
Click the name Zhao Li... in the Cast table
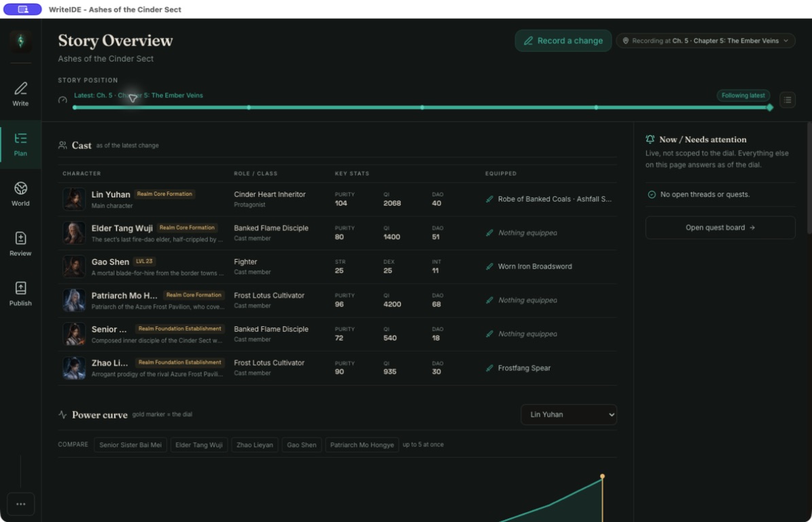(x=110, y=363)
